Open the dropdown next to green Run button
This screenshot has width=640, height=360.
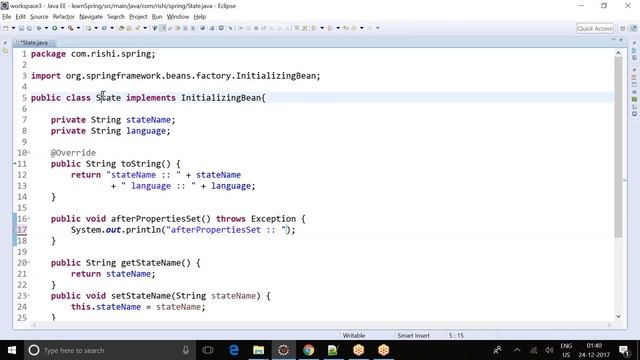(x=62, y=28)
